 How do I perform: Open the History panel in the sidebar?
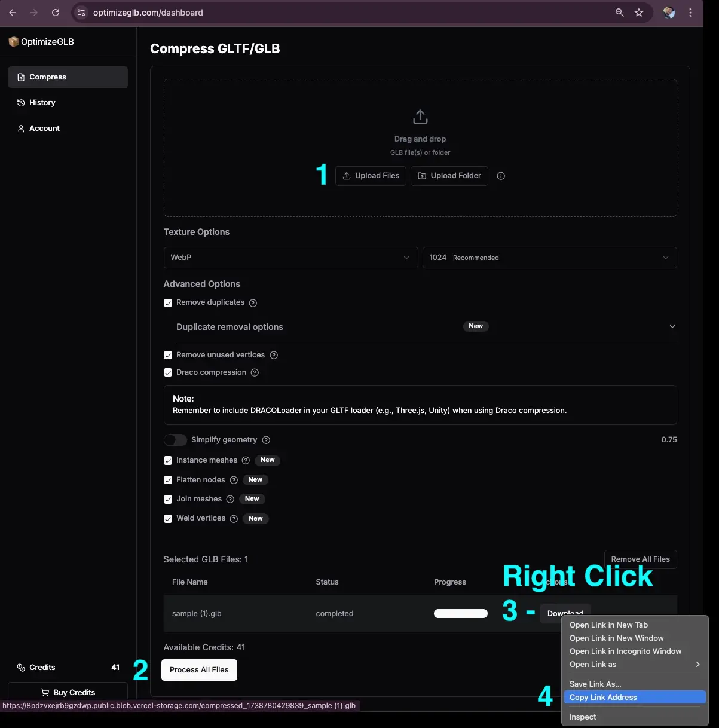(42, 102)
